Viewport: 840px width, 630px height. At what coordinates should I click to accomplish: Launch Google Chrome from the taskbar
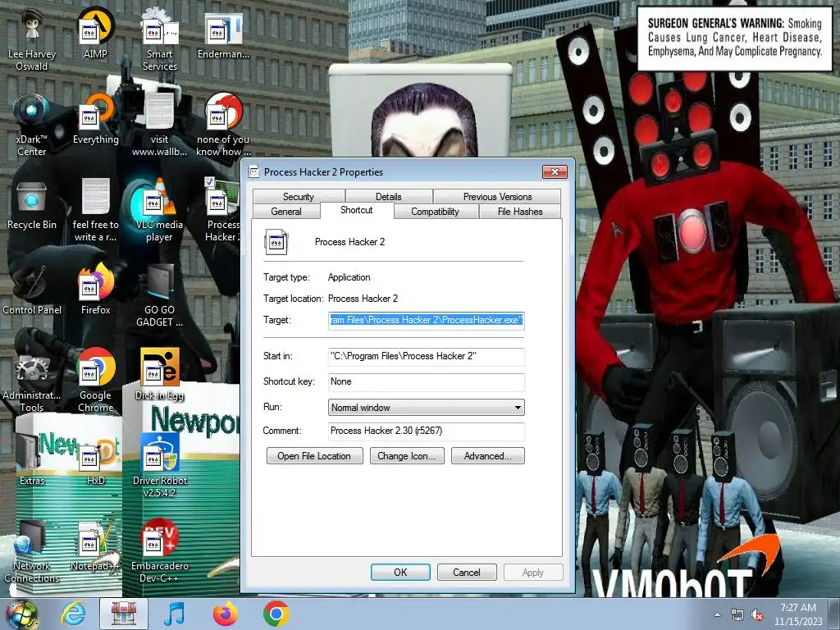click(x=276, y=614)
